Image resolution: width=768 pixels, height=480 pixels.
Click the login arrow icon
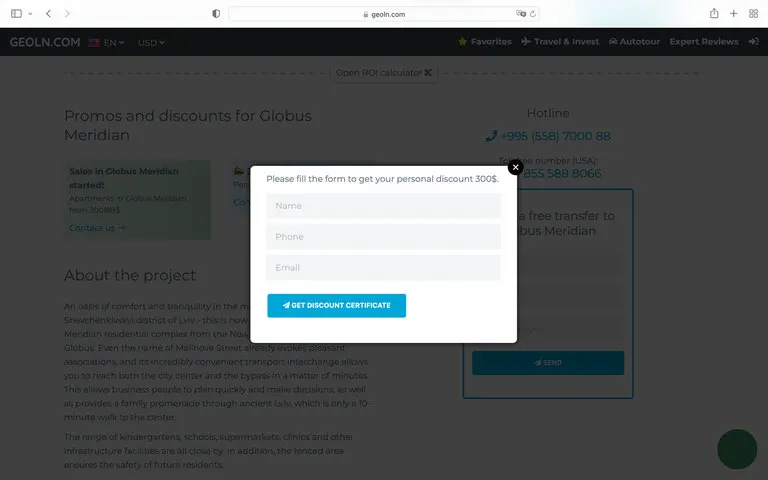pos(753,42)
